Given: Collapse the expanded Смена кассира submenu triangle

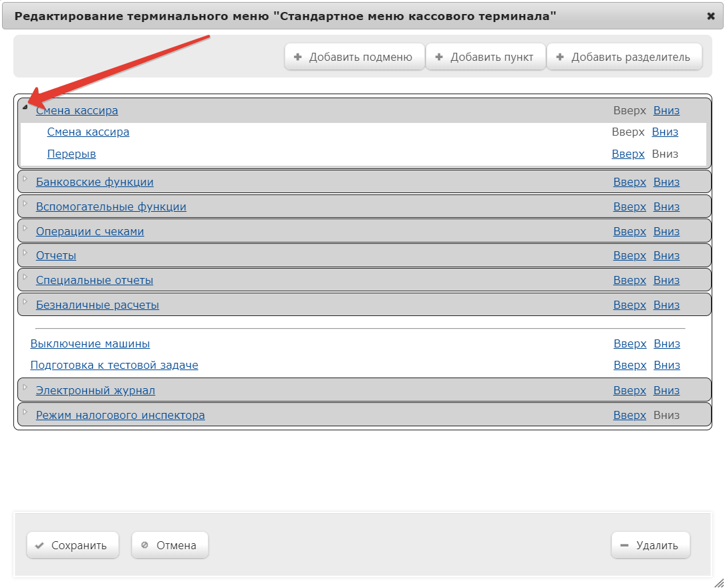Looking at the screenshot, I should (25, 107).
